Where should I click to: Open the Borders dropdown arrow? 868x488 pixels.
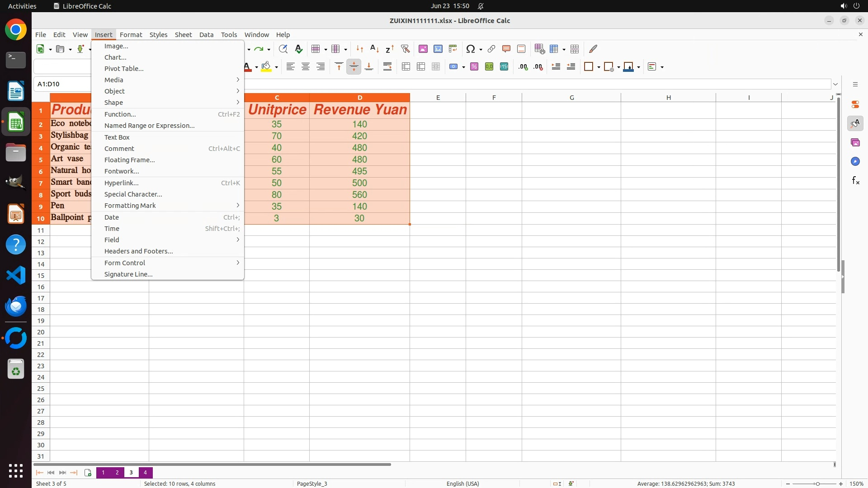pos(599,67)
